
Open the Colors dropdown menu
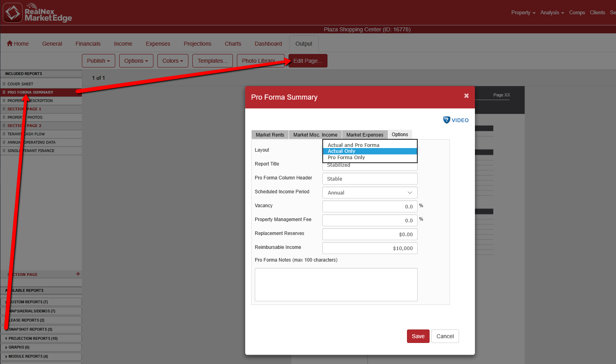(172, 61)
